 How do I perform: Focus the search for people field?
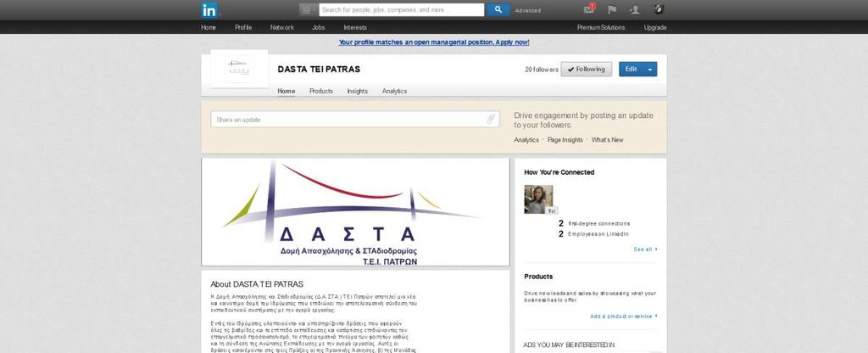[401, 10]
